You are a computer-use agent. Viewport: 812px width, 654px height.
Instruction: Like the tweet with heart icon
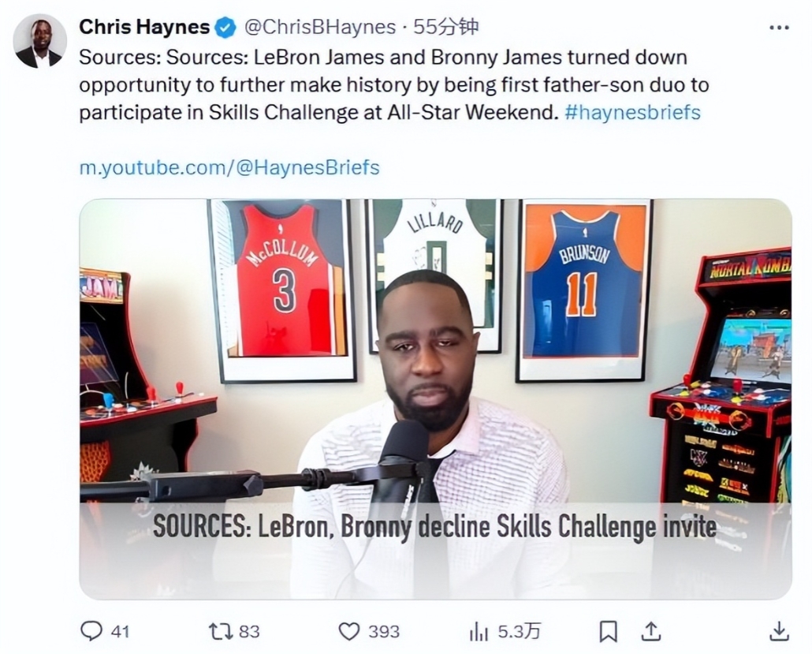coord(348,632)
